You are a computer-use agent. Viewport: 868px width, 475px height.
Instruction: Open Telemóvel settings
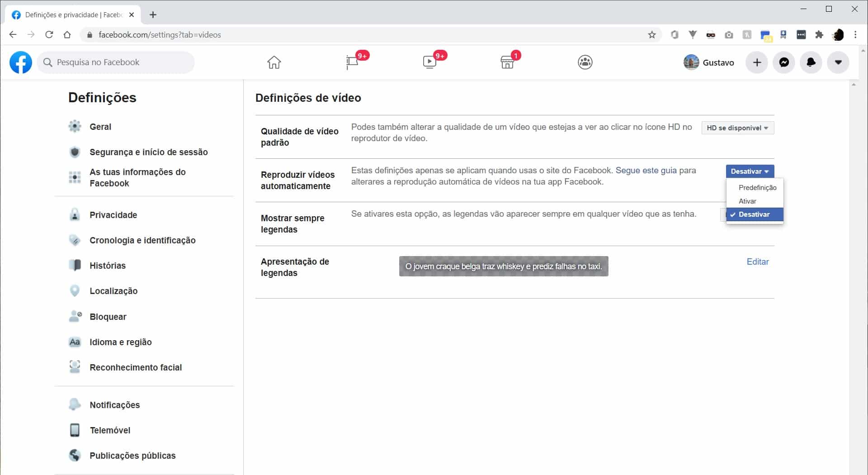[110, 430]
